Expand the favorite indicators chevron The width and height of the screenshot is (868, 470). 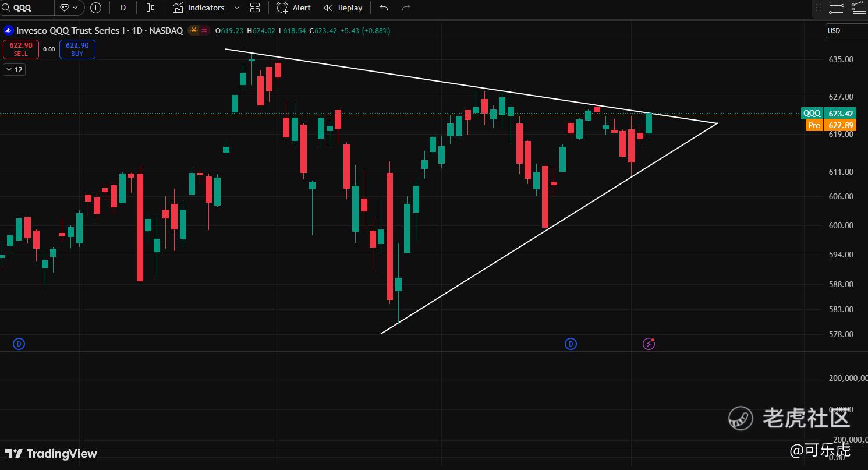click(236, 8)
